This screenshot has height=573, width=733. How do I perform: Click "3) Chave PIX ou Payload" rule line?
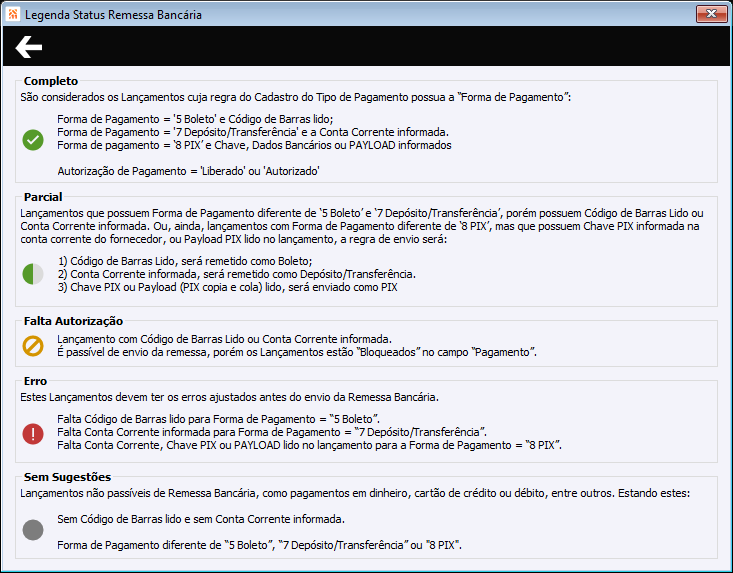pyautogui.click(x=228, y=287)
